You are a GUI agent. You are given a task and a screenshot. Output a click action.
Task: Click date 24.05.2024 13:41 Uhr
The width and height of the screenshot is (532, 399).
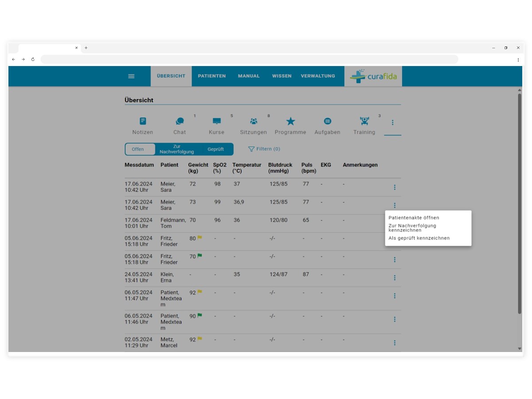pos(138,278)
